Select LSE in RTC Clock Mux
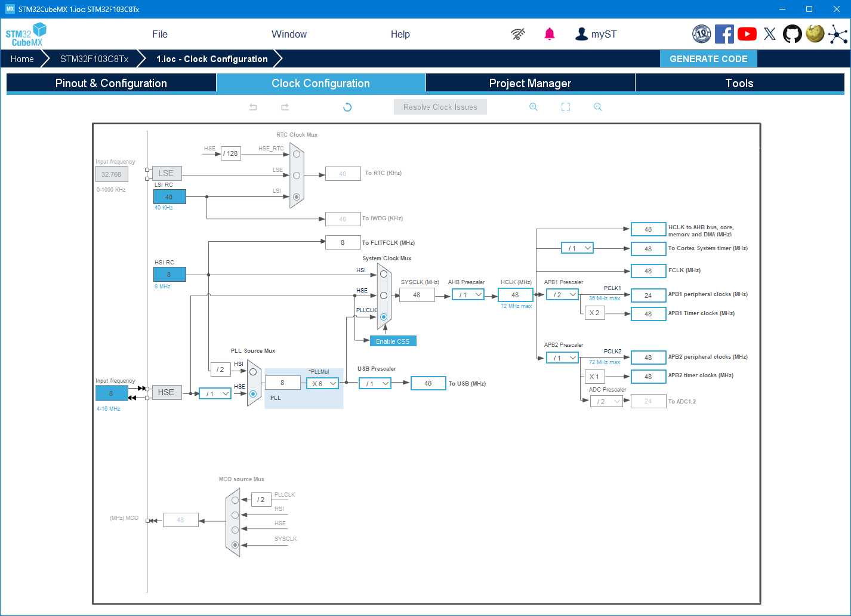 (x=297, y=175)
